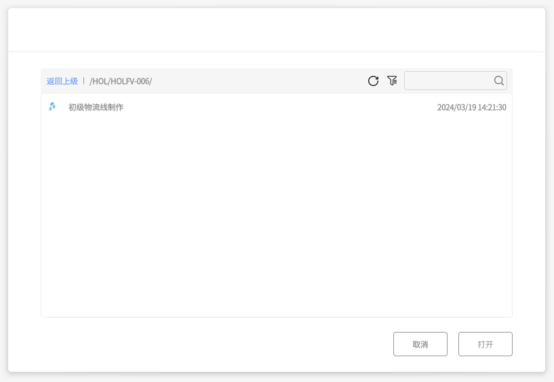Screen dimensions: 554x382
Task: Click the 打开 button
Action: click(485, 344)
